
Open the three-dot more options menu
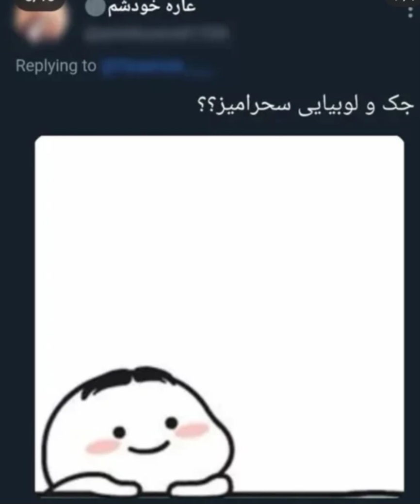410,12
